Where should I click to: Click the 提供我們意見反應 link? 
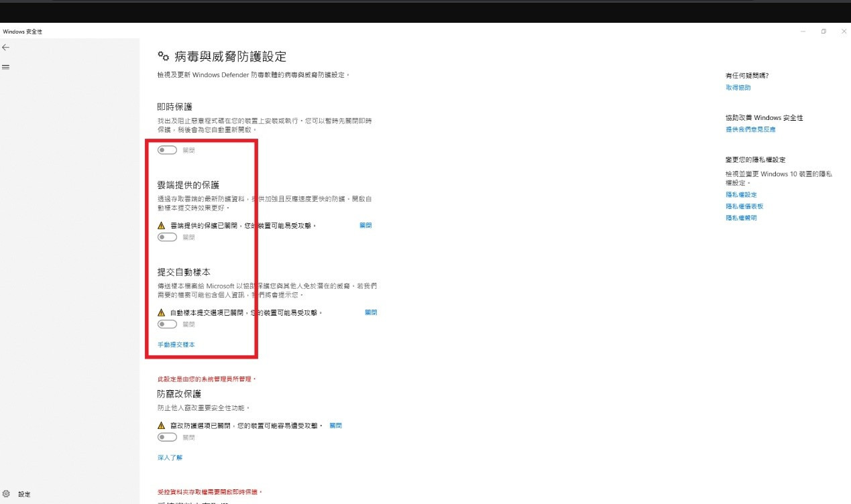(750, 129)
